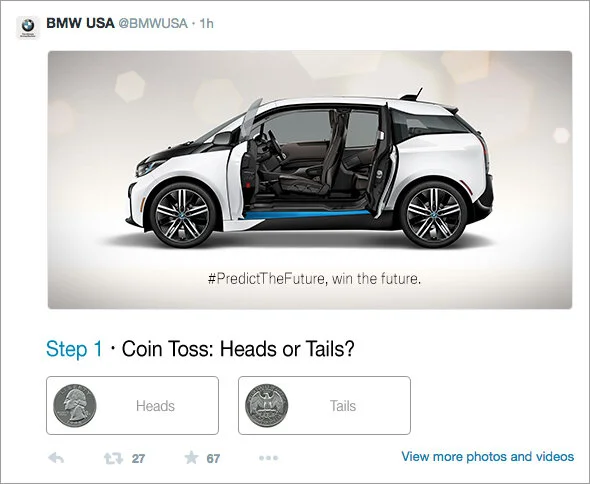Favorite the tweet with star icon
Image resolution: width=590 pixels, height=484 pixels.
pos(191,458)
